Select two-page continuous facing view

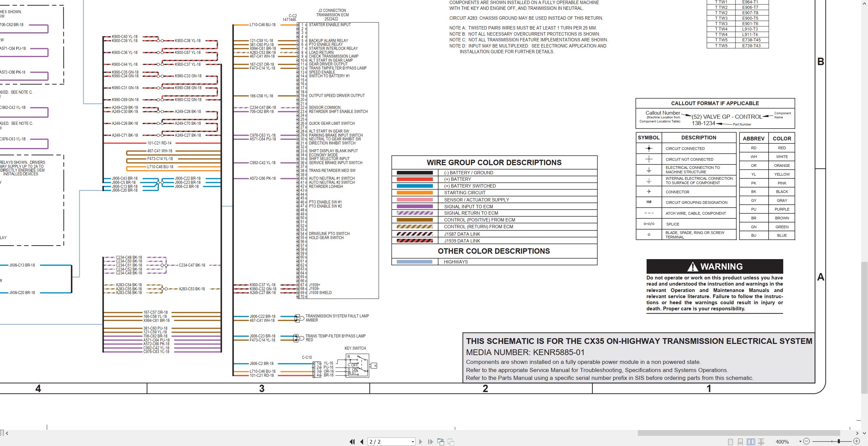(x=761, y=442)
